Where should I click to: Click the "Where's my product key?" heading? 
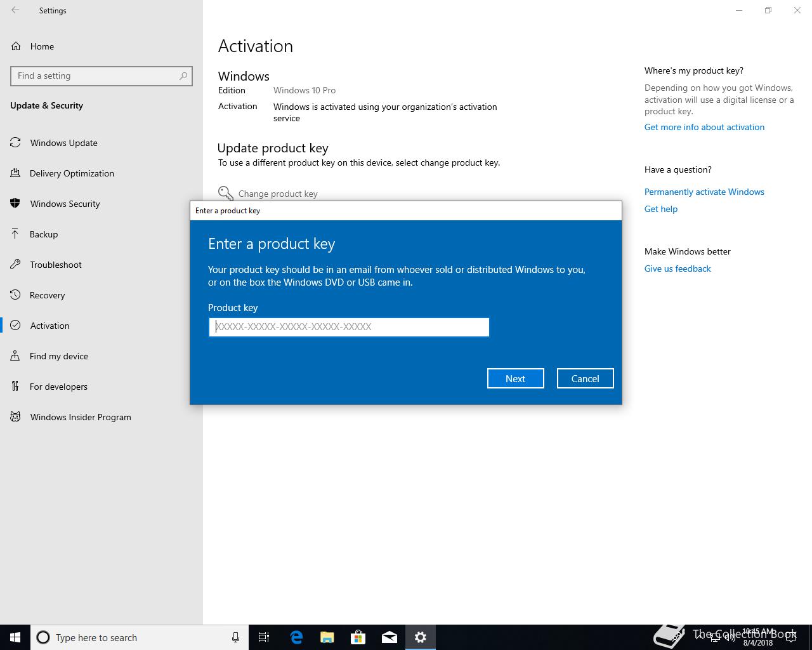pos(694,70)
